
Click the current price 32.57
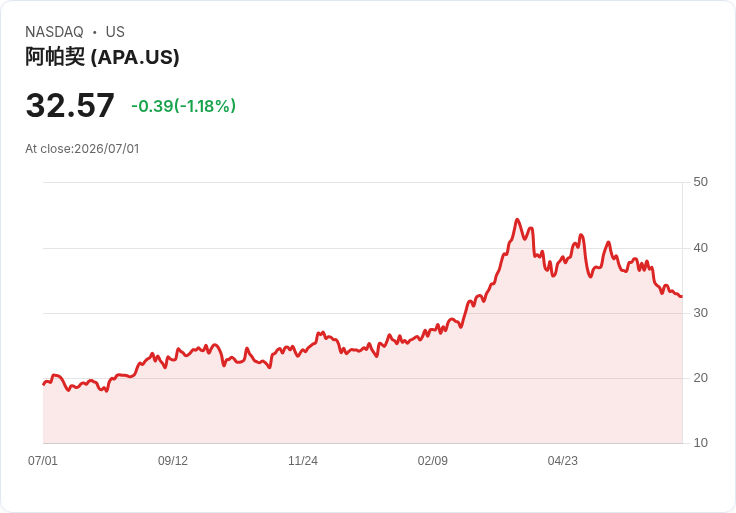point(70,105)
